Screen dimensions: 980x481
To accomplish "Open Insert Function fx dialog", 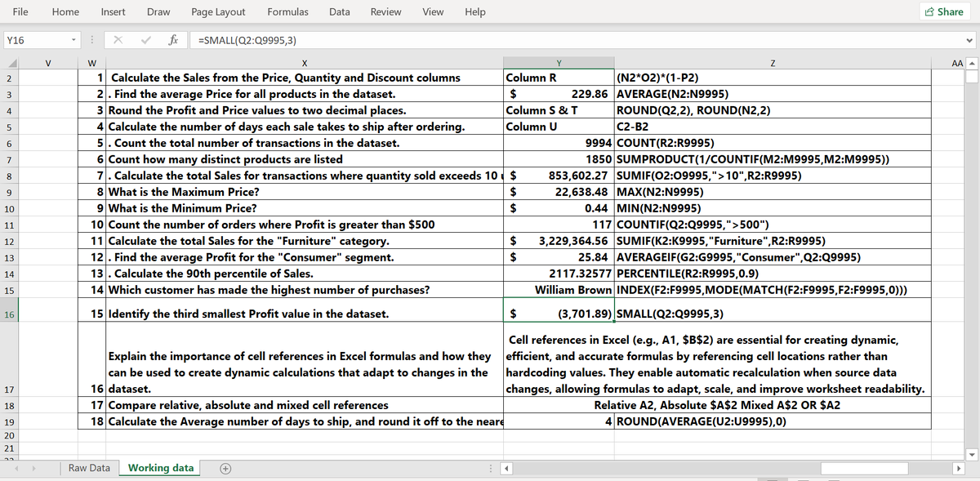I will [x=174, y=39].
